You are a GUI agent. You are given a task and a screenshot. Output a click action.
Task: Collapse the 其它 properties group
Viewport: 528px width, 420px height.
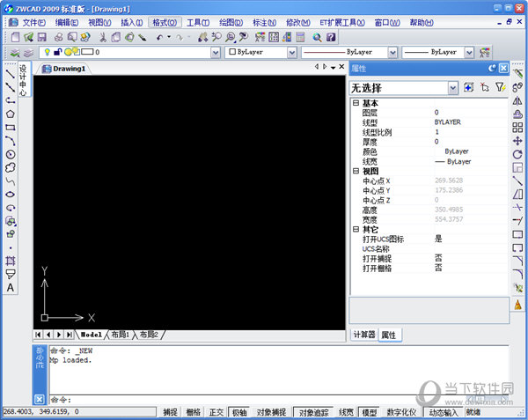[x=356, y=229]
